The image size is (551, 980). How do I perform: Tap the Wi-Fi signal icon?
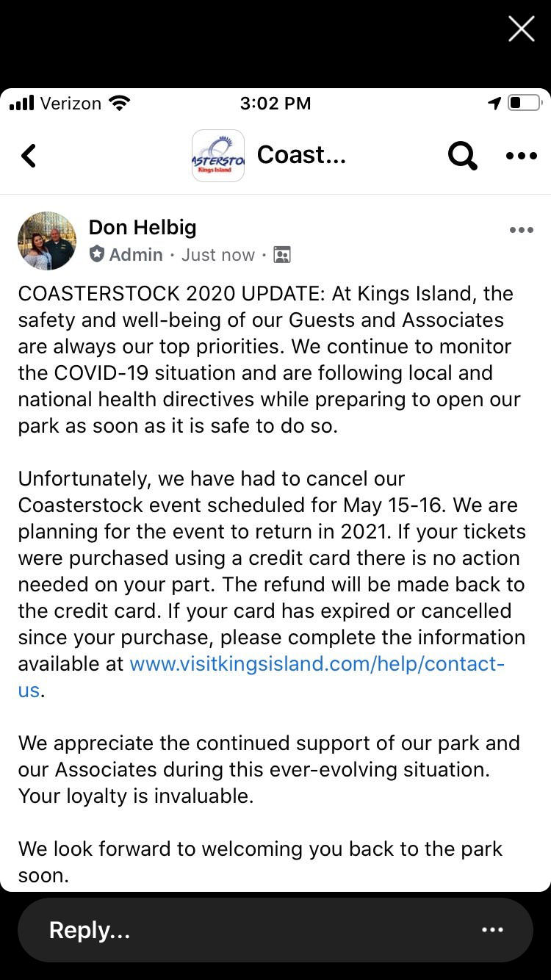click(118, 104)
